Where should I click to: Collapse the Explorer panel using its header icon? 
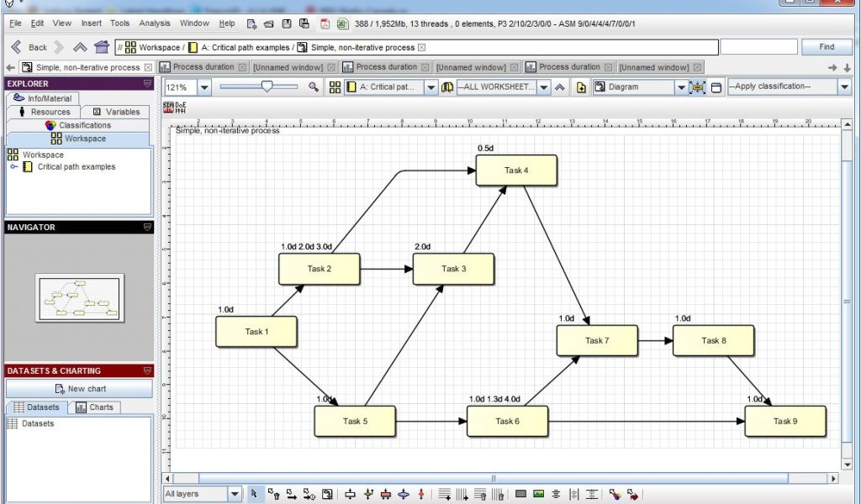pyautogui.click(x=147, y=84)
